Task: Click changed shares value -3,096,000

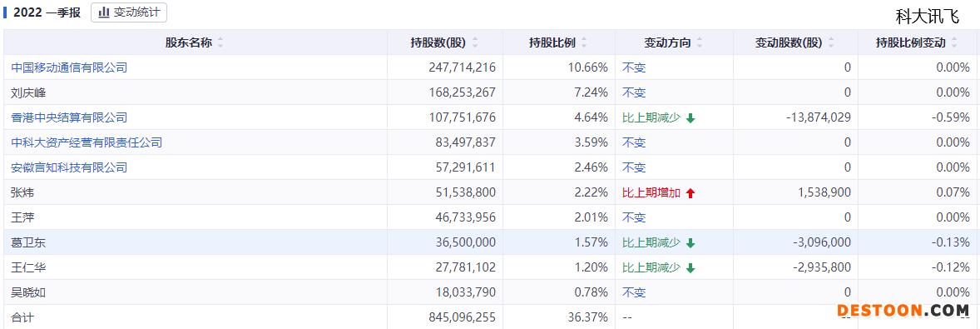Action: 821,242
